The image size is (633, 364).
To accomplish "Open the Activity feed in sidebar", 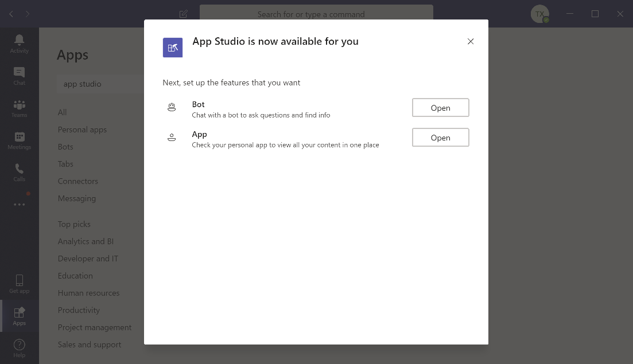I will pos(19,44).
